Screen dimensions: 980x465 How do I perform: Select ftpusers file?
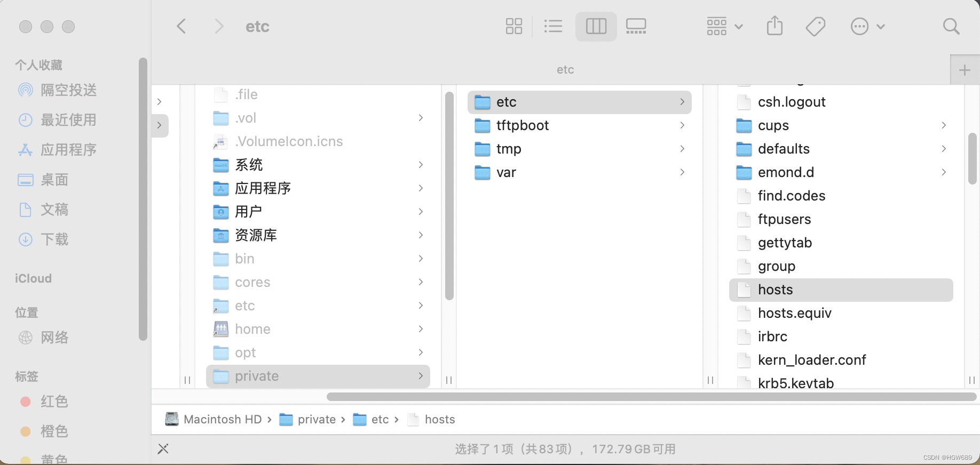pos(841,219)
